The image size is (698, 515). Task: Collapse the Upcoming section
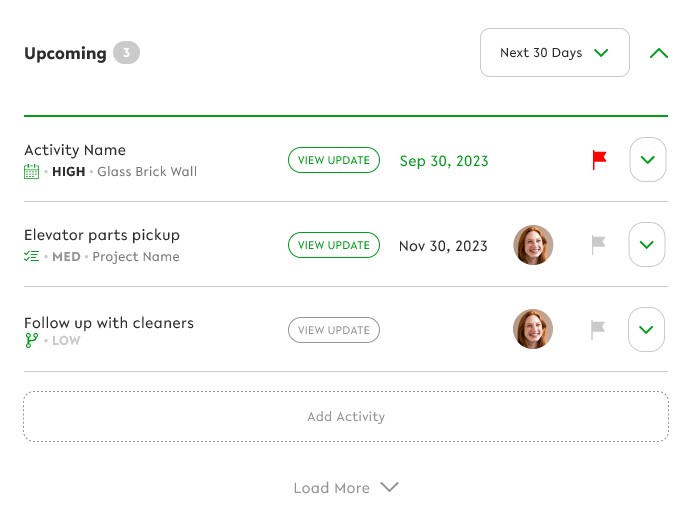click(658, 53)
